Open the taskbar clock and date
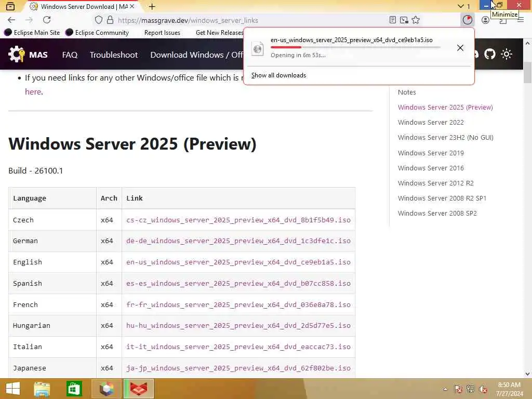The height and width of the screenshot is (399, 532). click(x=509, y=389)
